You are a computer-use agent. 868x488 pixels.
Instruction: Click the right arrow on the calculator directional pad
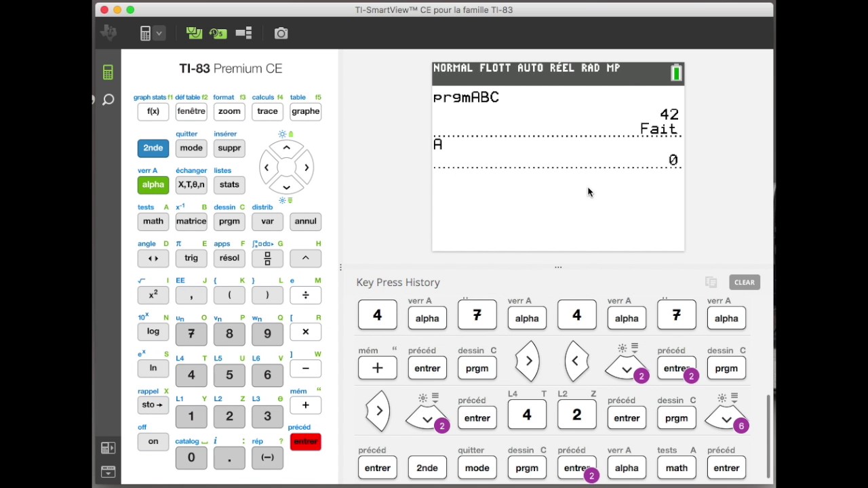(x=306, y=167)
